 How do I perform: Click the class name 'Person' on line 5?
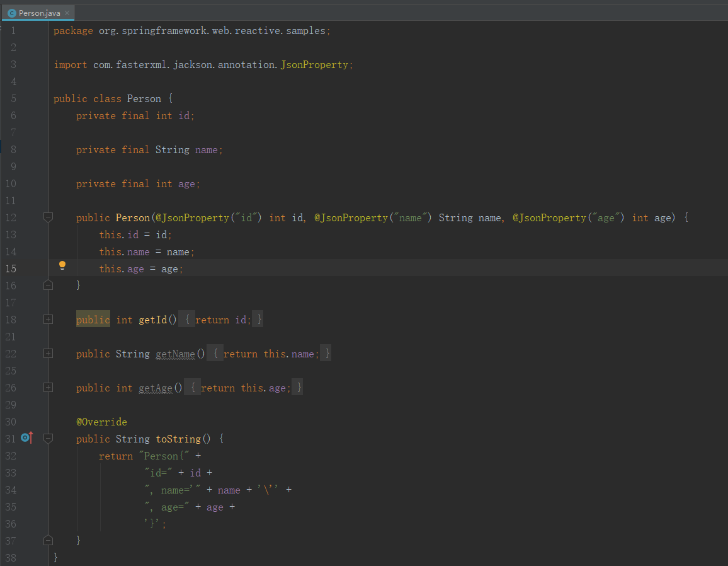(144, 98)
